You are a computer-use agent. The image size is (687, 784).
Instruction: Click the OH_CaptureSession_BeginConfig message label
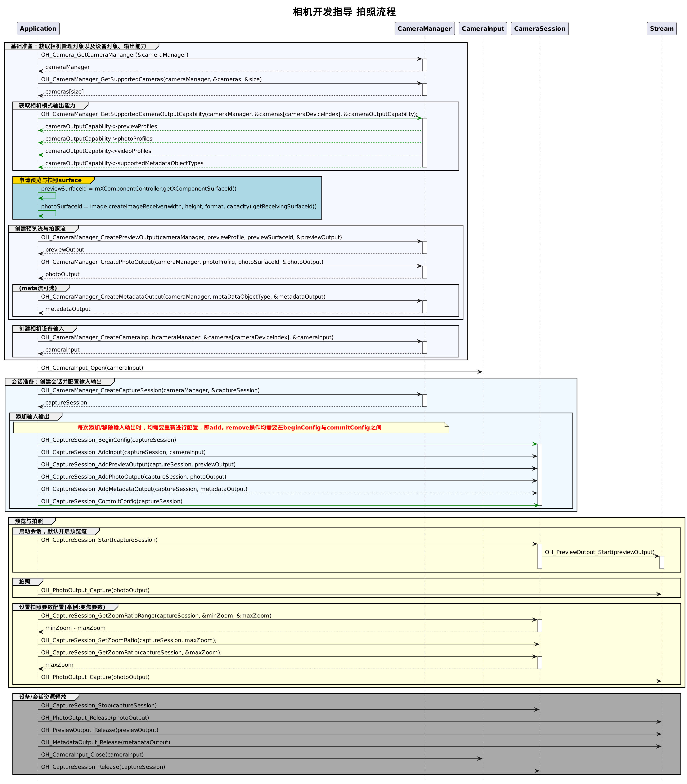tap(109, 440)
